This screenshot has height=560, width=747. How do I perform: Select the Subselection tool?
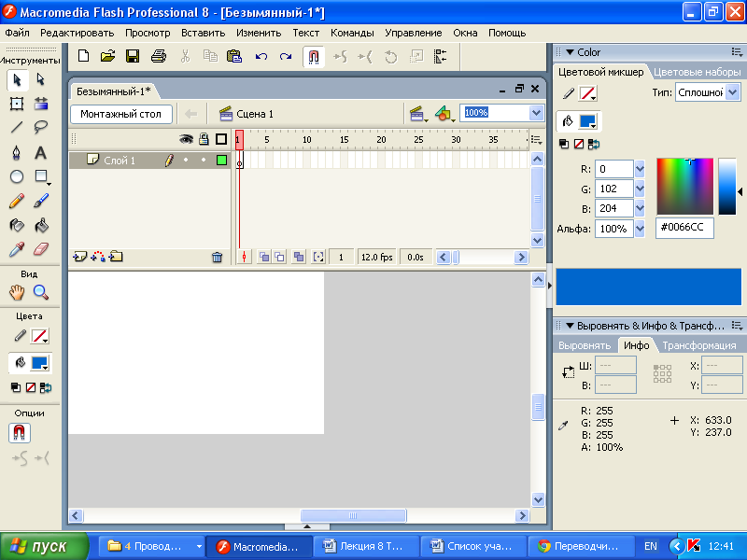click(x=41, y=80)
